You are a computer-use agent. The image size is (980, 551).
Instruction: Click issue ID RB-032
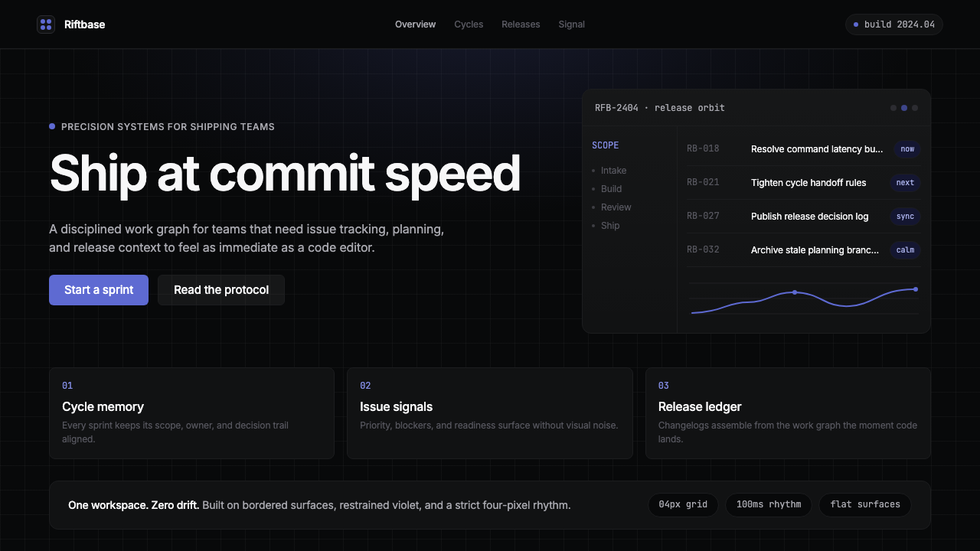703,250
